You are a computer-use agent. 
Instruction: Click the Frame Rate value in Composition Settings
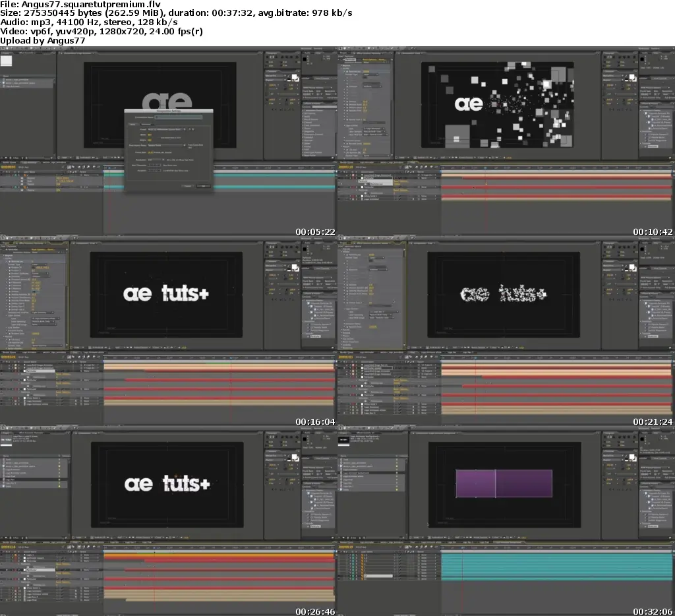tap(150, 152)
